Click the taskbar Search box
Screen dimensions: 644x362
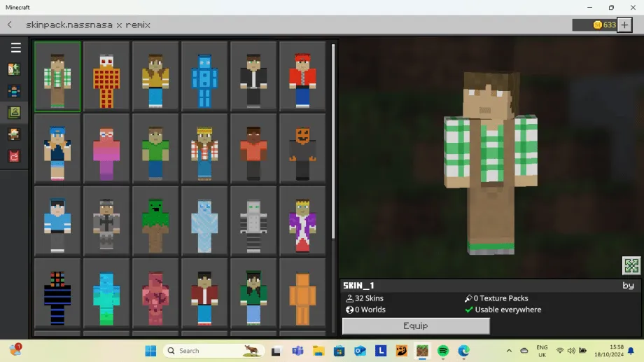213,351
